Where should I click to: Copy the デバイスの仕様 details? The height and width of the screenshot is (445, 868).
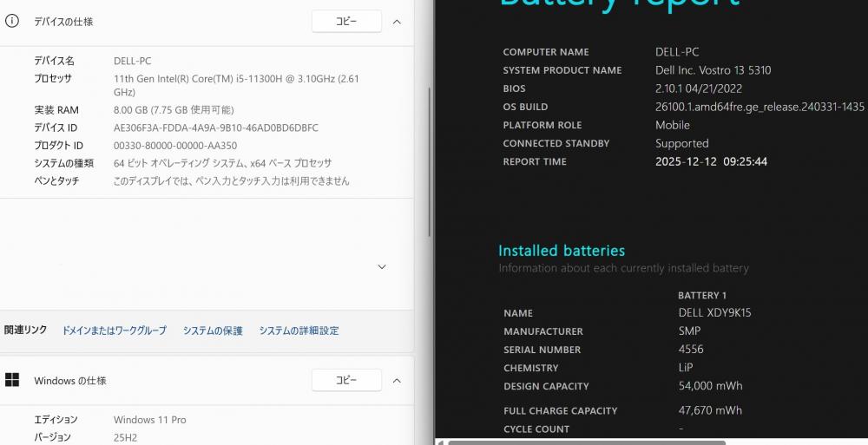[346, 21]
